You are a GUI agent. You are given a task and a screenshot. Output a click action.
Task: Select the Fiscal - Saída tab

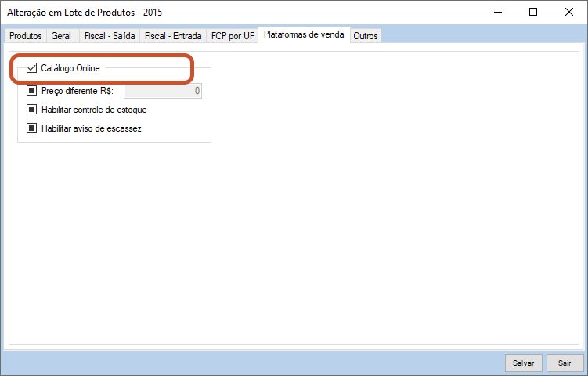pyautogui.click(x=110, y=36)
